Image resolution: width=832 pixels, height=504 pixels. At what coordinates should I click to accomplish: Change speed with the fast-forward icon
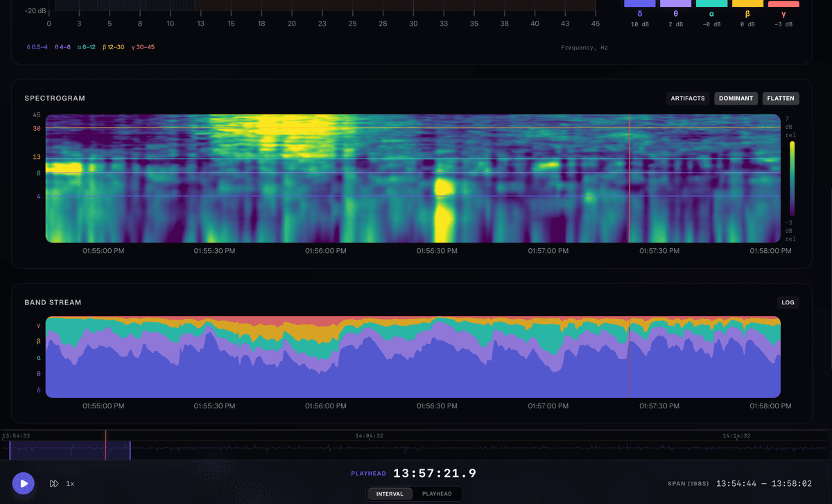pyautogui.click(x=54, y=483)
